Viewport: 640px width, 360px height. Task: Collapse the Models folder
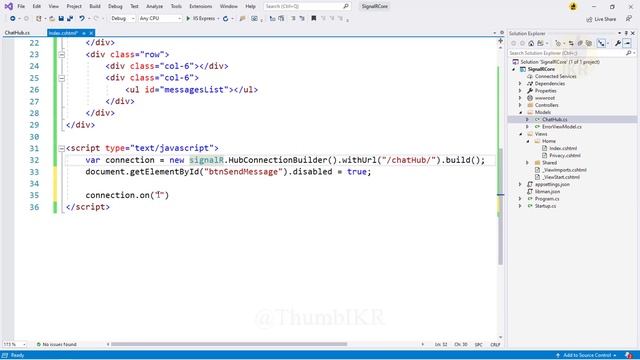pos(520,113)
